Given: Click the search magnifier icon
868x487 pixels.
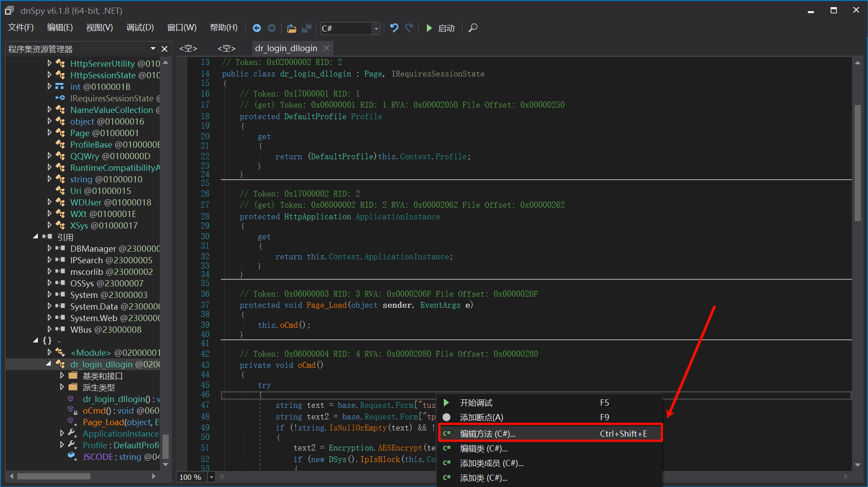Looking at the screenshot, I should pyautogui.click(x=473, y=28).
